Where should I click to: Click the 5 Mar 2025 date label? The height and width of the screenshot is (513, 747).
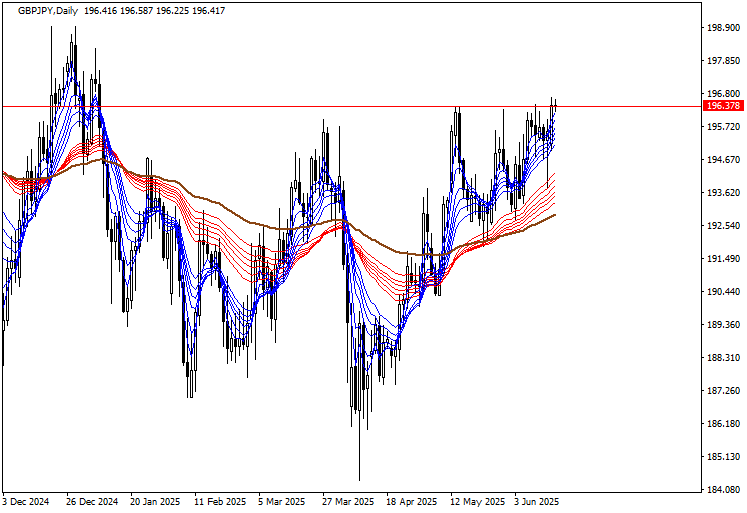click(x=282, y=502)
